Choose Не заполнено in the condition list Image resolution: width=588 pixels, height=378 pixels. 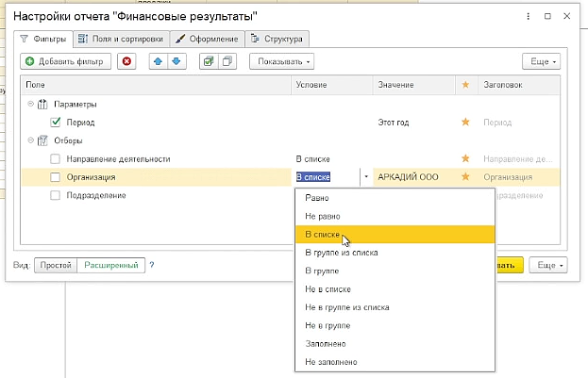coord(395,362)
